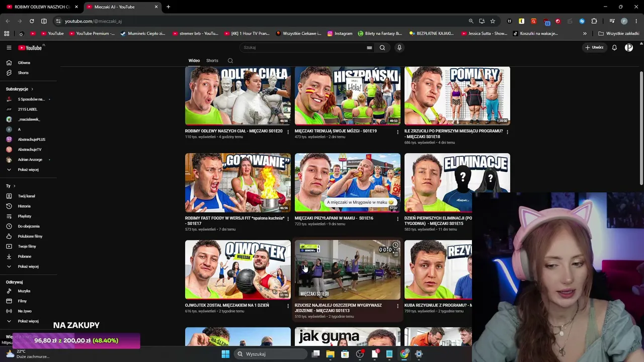Open the HISZPAŃSKI video thumbnail

pos(348,96)
